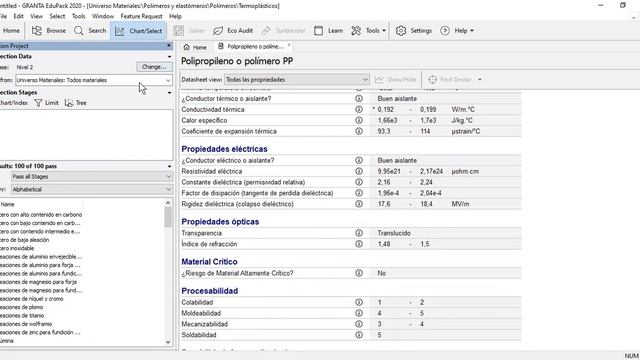The image size is (640, 360).
Task: Open the Alphabetical ranking dropdown
Action: pos(91,189)
